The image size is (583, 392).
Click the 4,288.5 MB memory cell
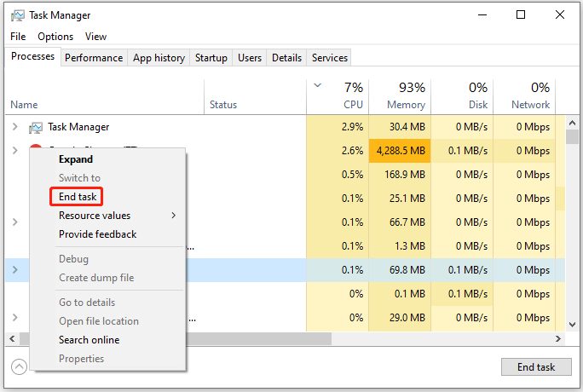400,151
